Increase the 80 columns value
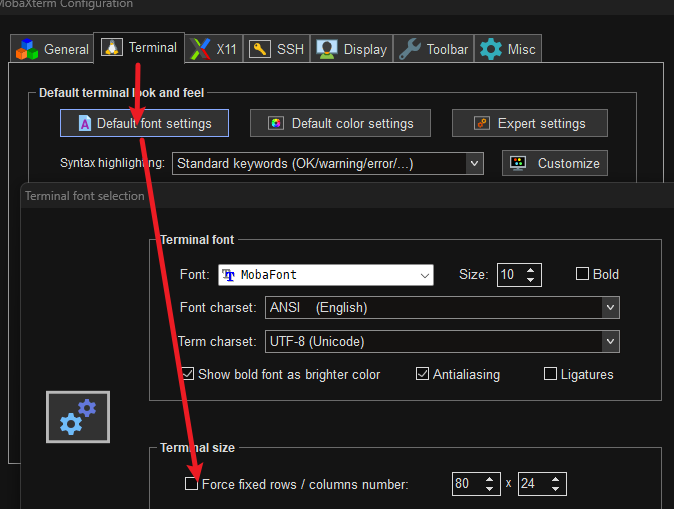Screen dimensions: 674x509 point(489,479)
